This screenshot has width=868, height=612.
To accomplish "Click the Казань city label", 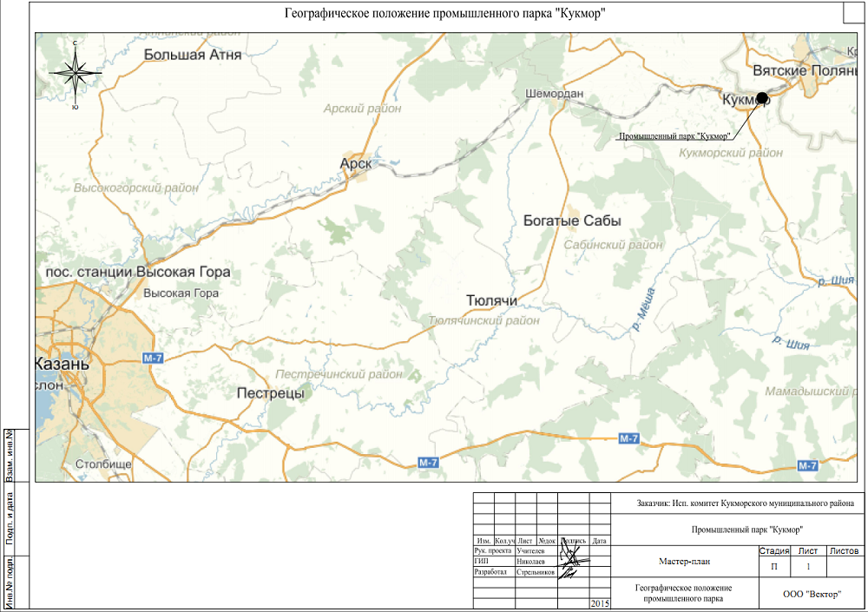I will tap(61, 364).
